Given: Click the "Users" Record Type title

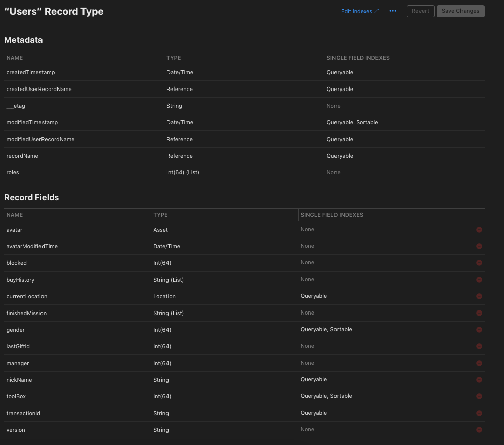Looking at the screenshot, I should coord(54,11).
